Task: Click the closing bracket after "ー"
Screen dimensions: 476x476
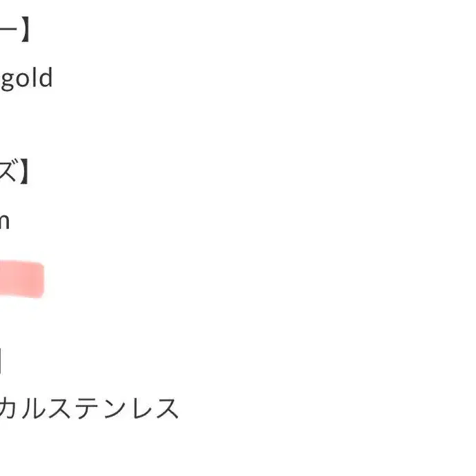Action: point(26,30)
